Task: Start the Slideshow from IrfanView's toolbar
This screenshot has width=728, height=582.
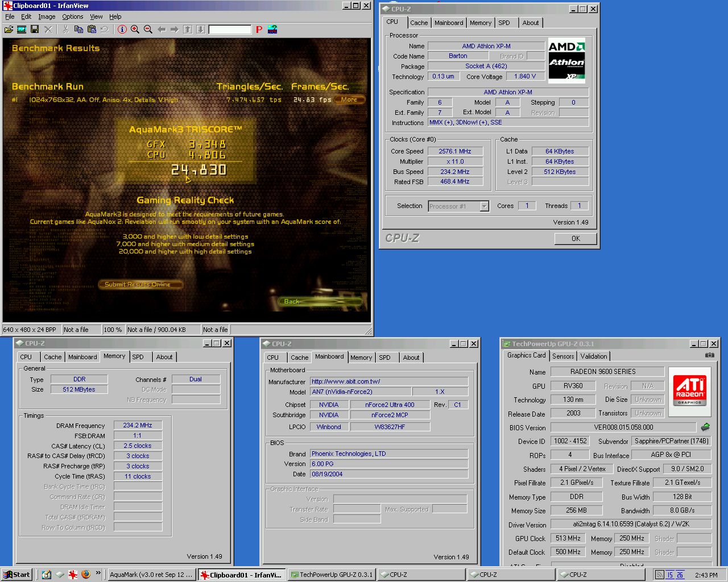Action: coord(22,30)
